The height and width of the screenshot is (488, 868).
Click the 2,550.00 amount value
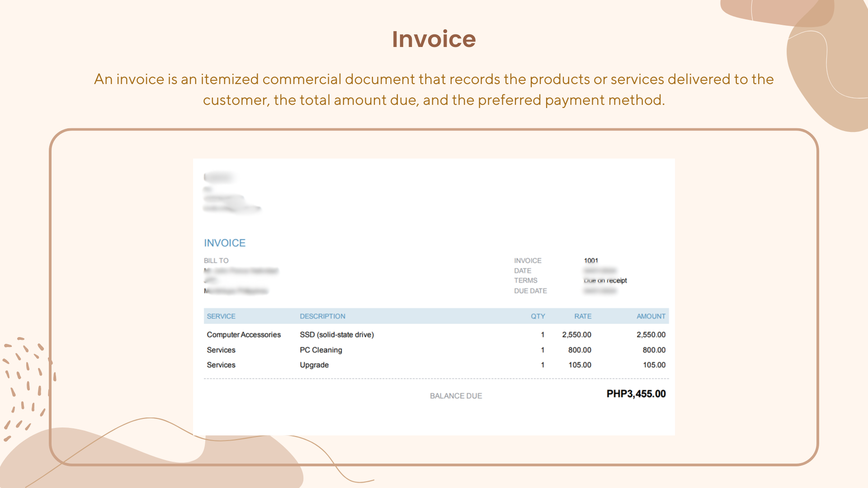pos(651,335)
